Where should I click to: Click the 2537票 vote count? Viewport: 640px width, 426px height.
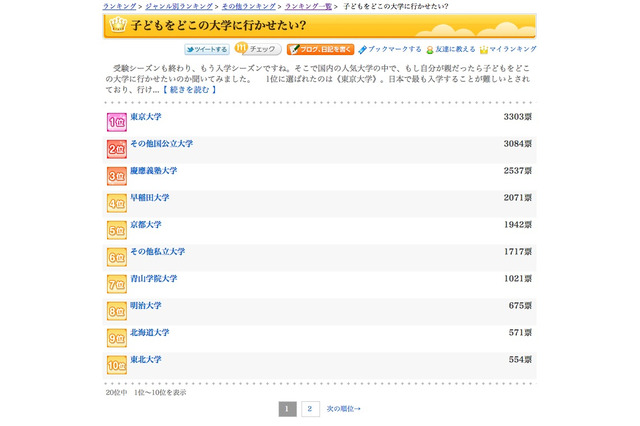coord(518,171)
